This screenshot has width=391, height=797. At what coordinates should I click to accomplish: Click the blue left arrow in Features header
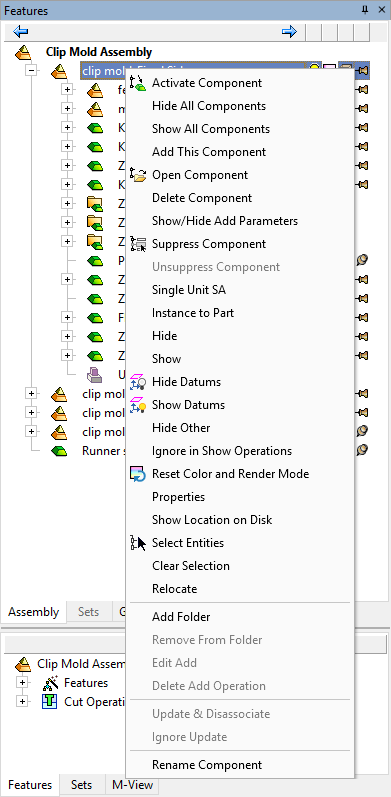(20, 32)
